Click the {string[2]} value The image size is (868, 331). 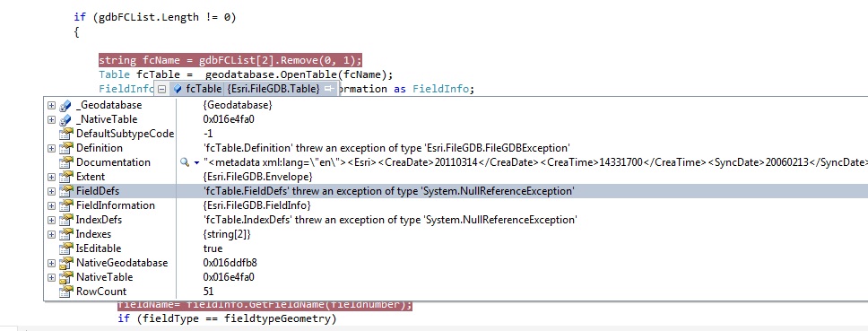[227, 234]
